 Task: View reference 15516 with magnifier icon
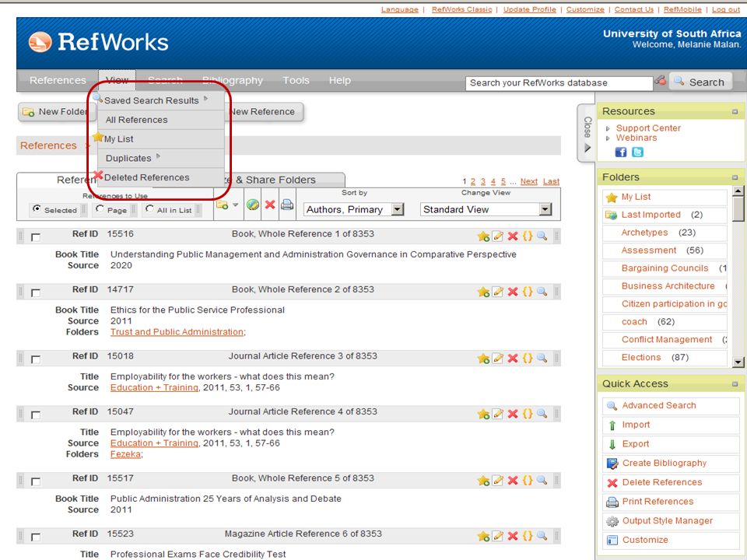point(542,236)
